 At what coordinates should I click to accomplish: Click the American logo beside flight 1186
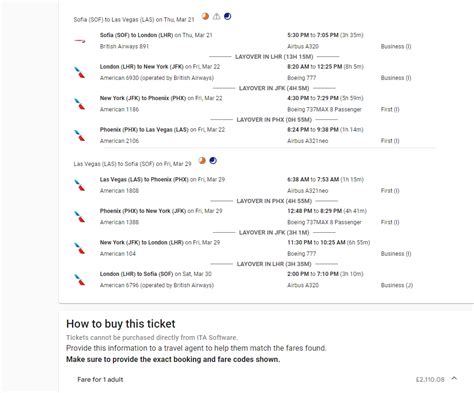(x=80, y=104)
